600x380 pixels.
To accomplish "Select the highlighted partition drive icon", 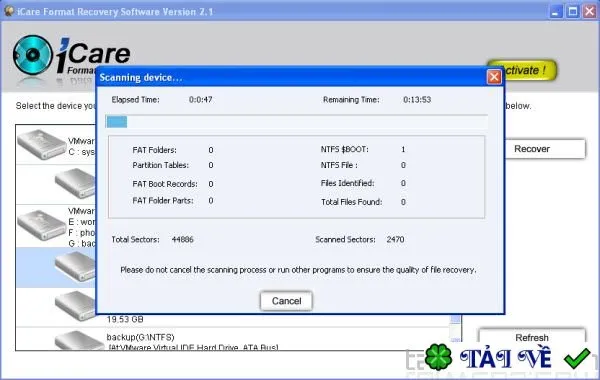I will (x=75, y=267).
